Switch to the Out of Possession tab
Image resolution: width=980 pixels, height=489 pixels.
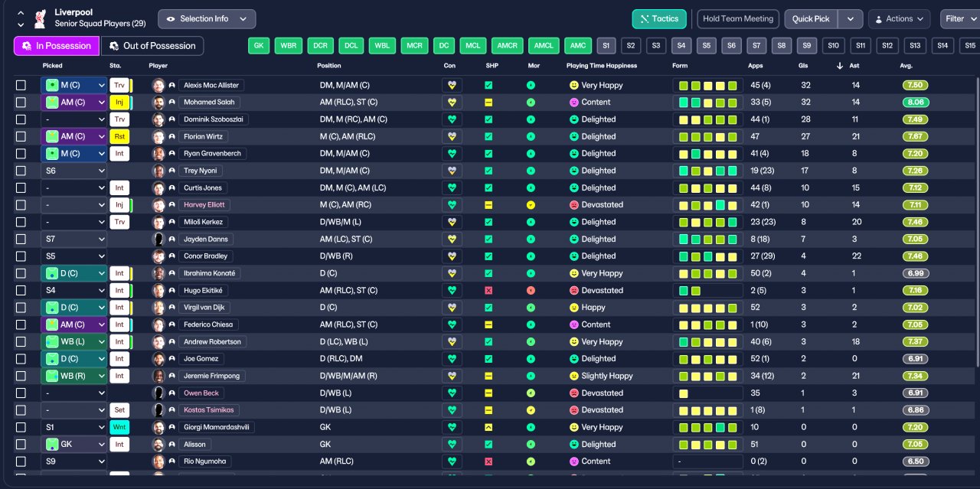pyautogui.click(x=152, y=46)
